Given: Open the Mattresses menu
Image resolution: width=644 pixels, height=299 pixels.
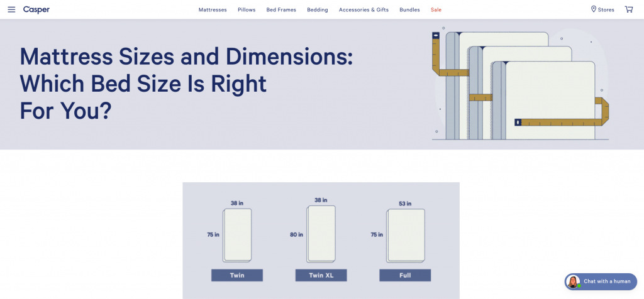Looking at the screenshot, I should click(213, 10).
